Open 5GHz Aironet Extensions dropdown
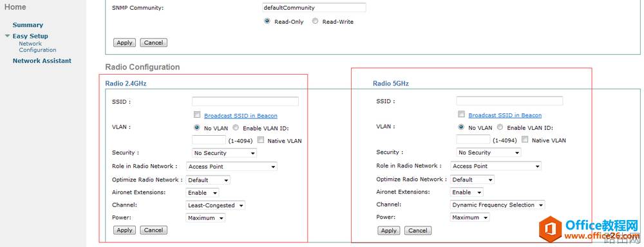 (466, 192)
